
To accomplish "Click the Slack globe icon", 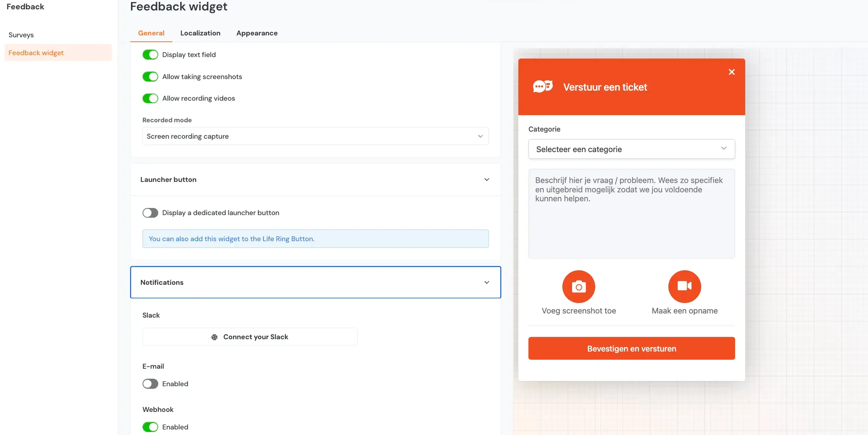I will (214, 337).
